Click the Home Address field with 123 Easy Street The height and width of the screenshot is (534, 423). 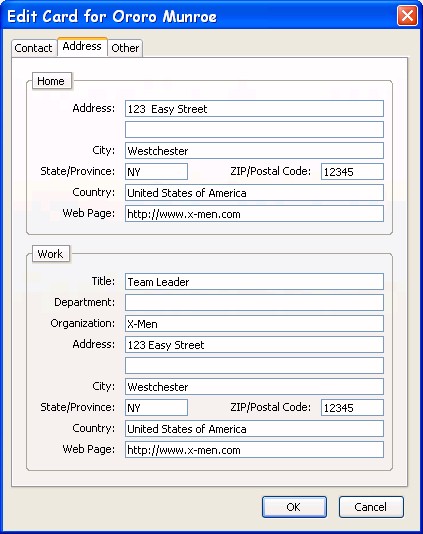tap(254, 109)
